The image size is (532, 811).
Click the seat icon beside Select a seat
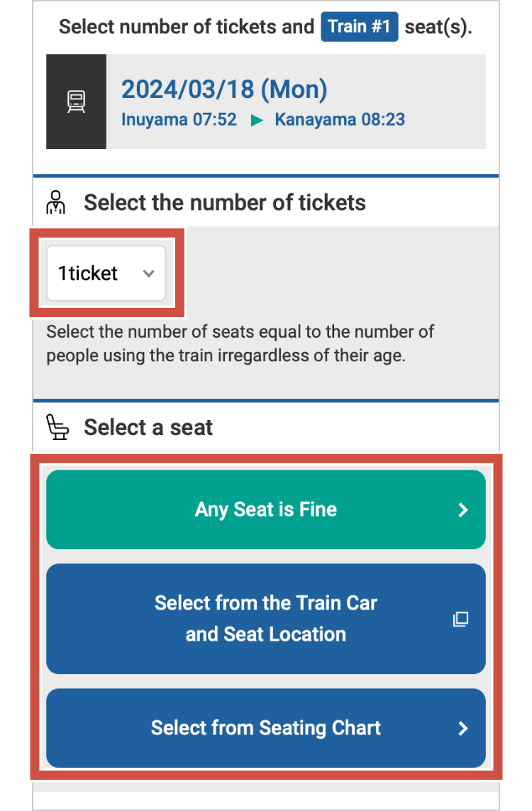coord(57,427)
